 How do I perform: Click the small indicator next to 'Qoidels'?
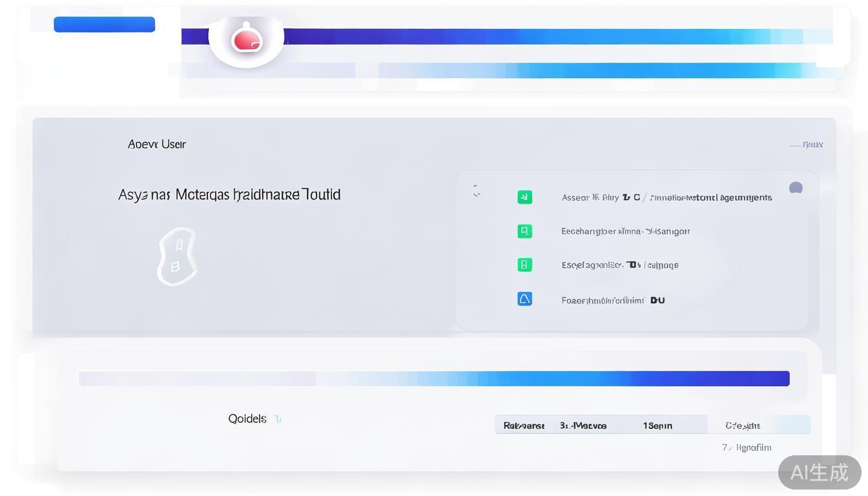pos(278,419)
